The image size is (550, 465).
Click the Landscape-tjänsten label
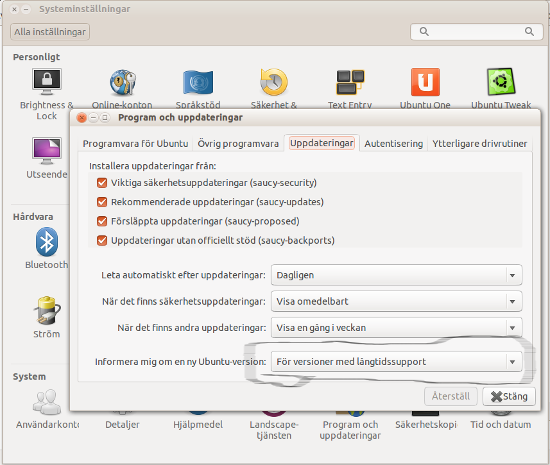tap(274, 430)
